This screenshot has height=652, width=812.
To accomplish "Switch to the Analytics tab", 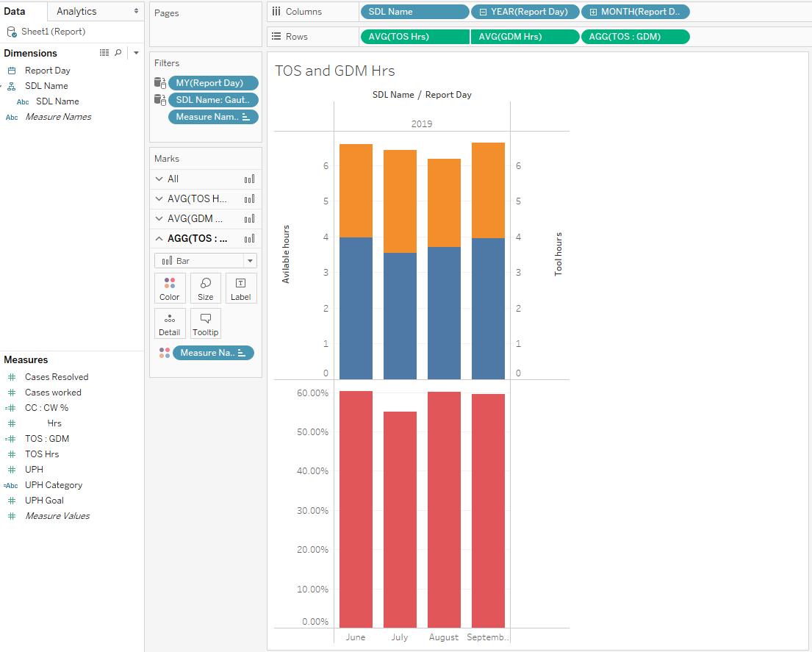I will click(76, 11).
